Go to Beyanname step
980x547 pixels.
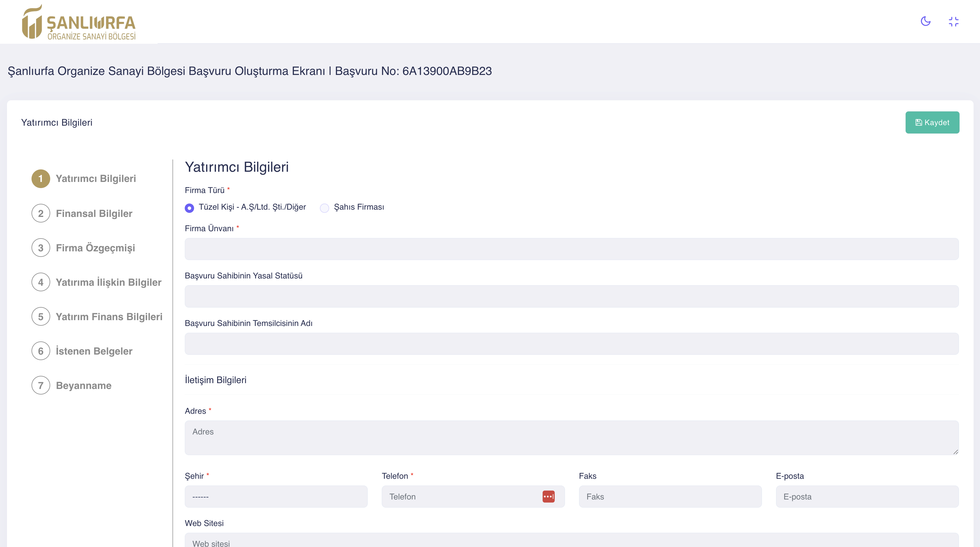(84, 385)
